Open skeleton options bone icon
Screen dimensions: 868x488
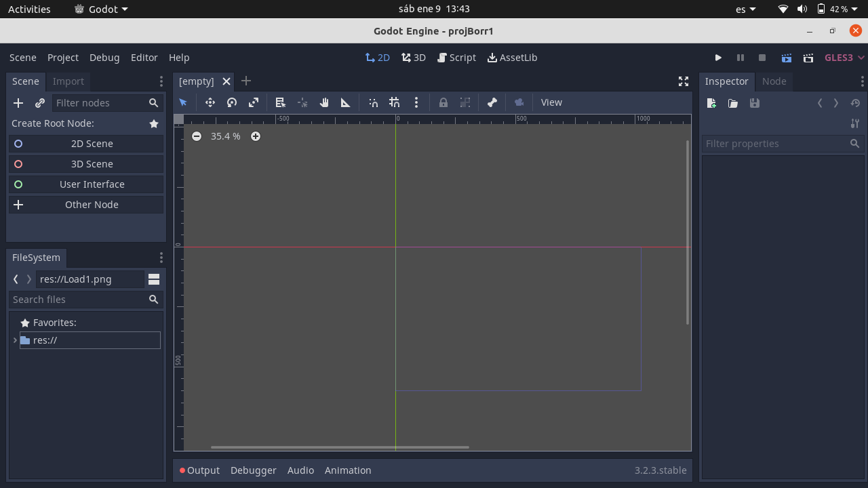492,102
